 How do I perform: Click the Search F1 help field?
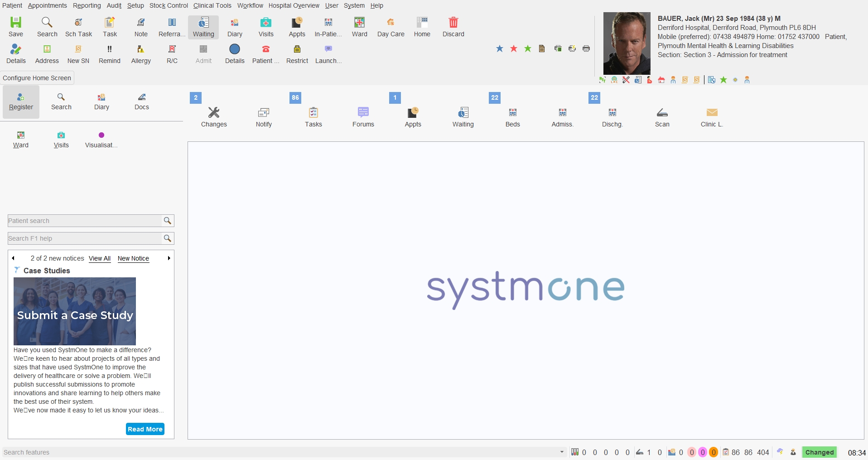(x=85, y=238)
